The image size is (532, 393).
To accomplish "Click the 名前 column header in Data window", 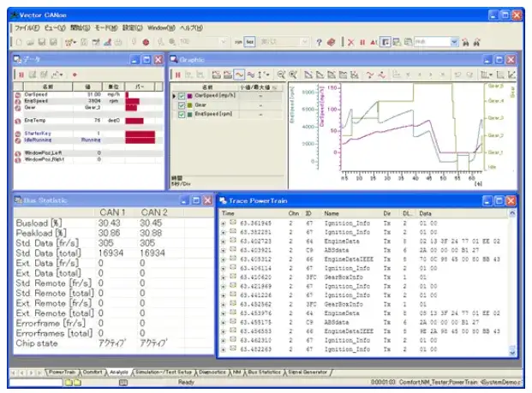I will (48, 86).
